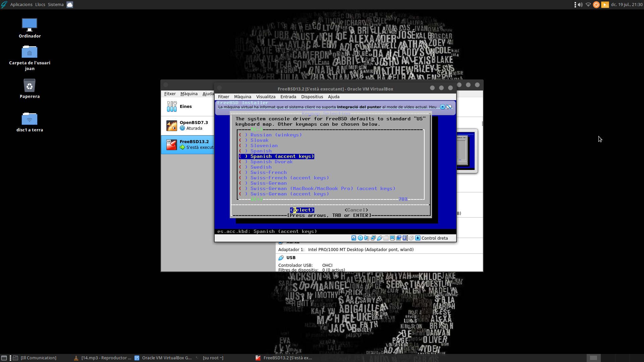Click the orange software updater tray icon
The width and height of the screenshot is (644, 362).
pyautogui.click(x=596, y=5)
